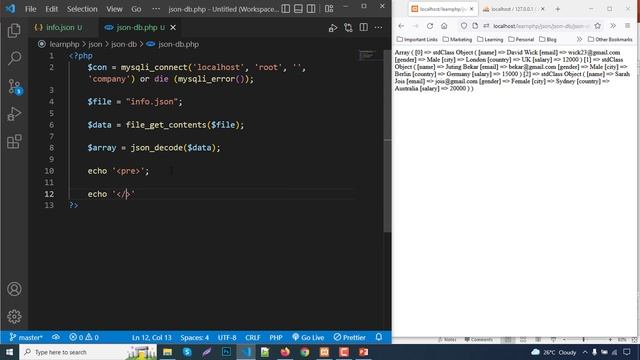The height and width of the screenshot is (360, 640).
Task: Click the editor minimap preview
Action: point(367,55)
